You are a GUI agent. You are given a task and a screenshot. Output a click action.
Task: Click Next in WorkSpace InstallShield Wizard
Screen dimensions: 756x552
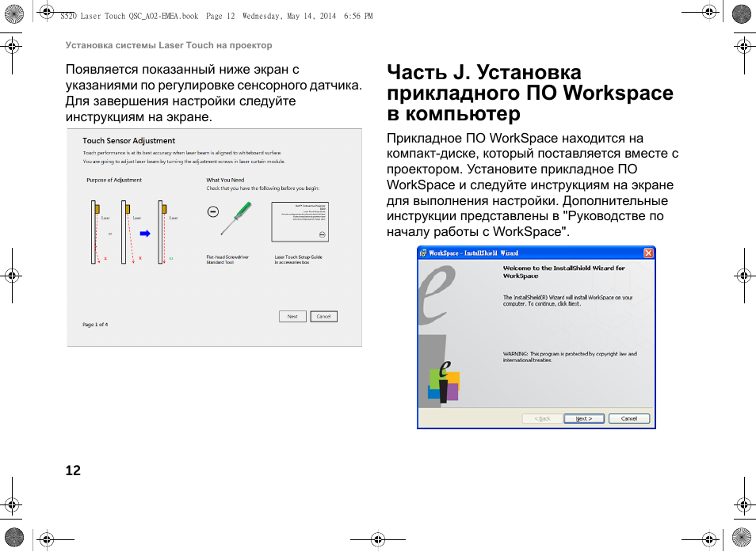tap(584, 419)
